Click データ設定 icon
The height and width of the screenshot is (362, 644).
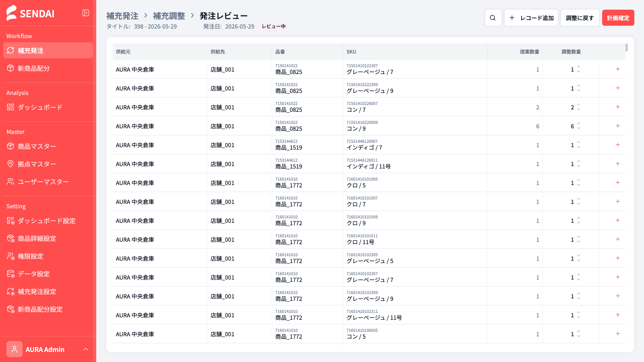[x=10, y=274]
